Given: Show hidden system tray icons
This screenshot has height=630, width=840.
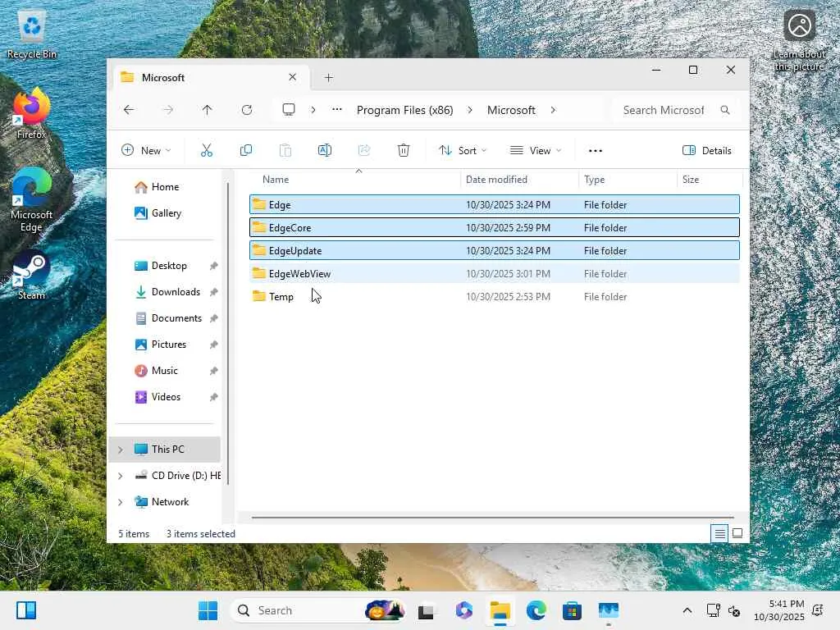Looking at the screenshot, I should [687, 610].
